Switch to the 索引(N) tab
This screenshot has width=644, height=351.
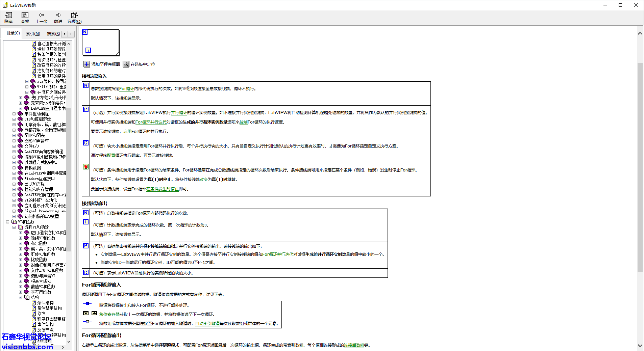pos(33,34)
